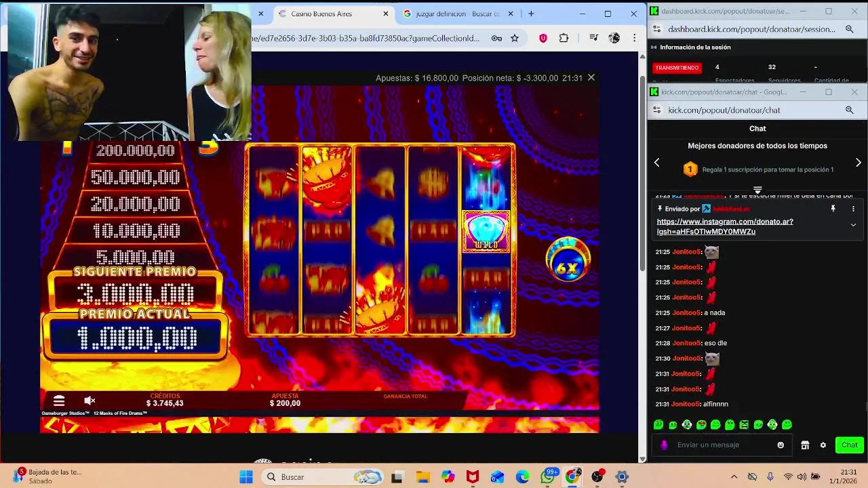Open Microsoft Edge from taskbar

(522, 477)
